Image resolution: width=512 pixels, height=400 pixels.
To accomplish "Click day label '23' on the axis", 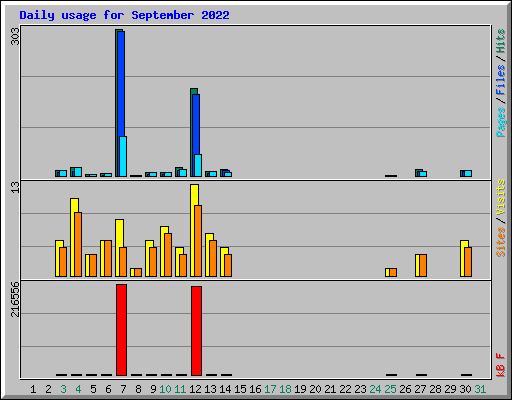I will tap(360, 389).
